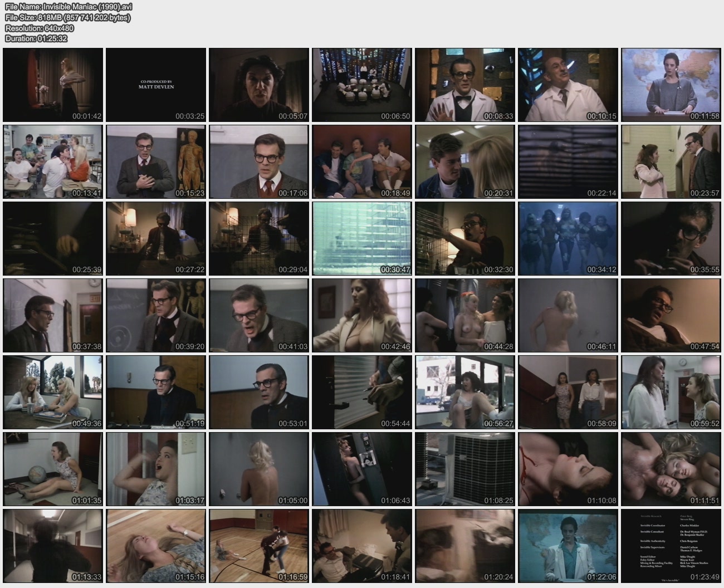Select the thumbnail timestamped 00:37:38
Image resolution: width=724 pixels, height=588 pixels.
[x=53, y=315]
